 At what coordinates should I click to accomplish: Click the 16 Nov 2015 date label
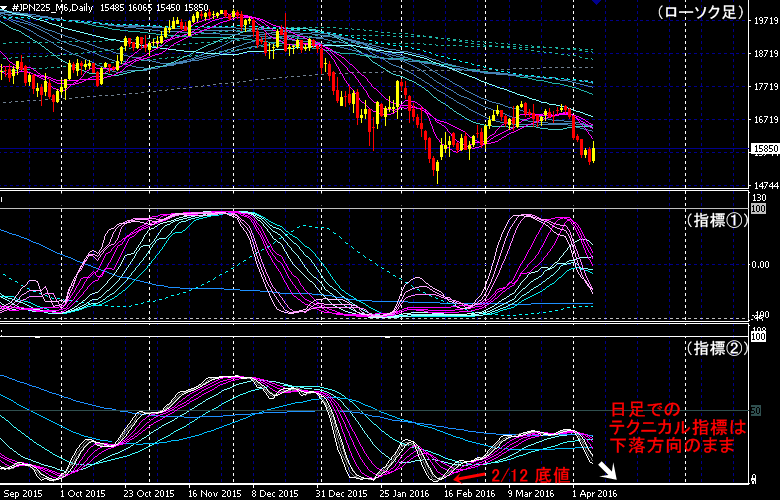(214, 494)
